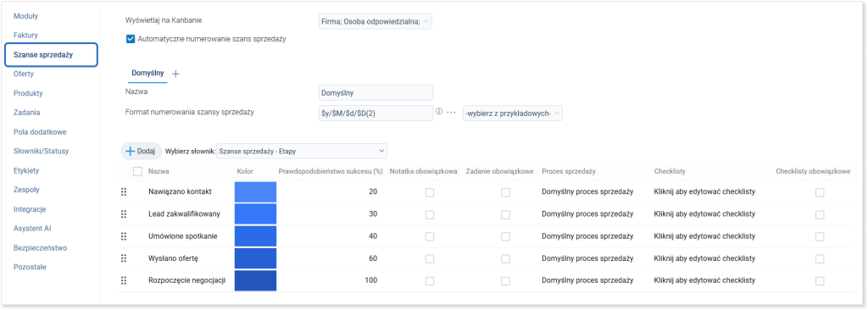The width and height of the screenshot is (868, 310).
Task: Open the Wyświetlaj na Kanbanie dropdown
Action: click(x=375, y=21)
